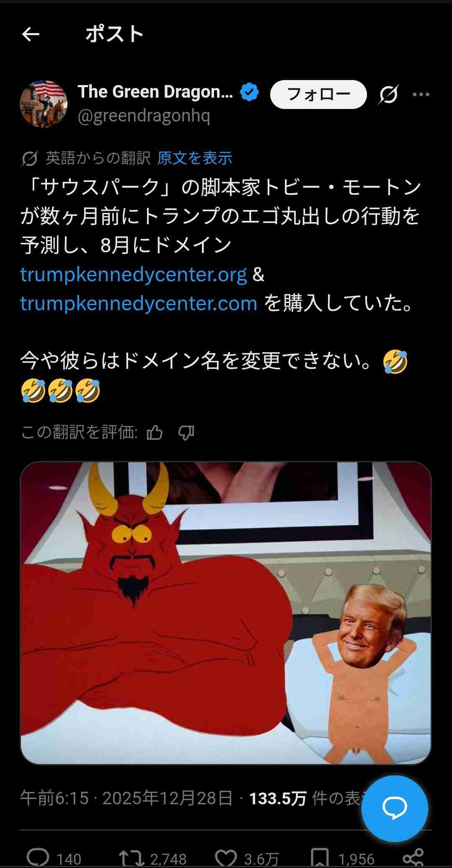The image size is (452, 868).
Task: Tap the blue verified badge
Action: (x=249, y=92)
